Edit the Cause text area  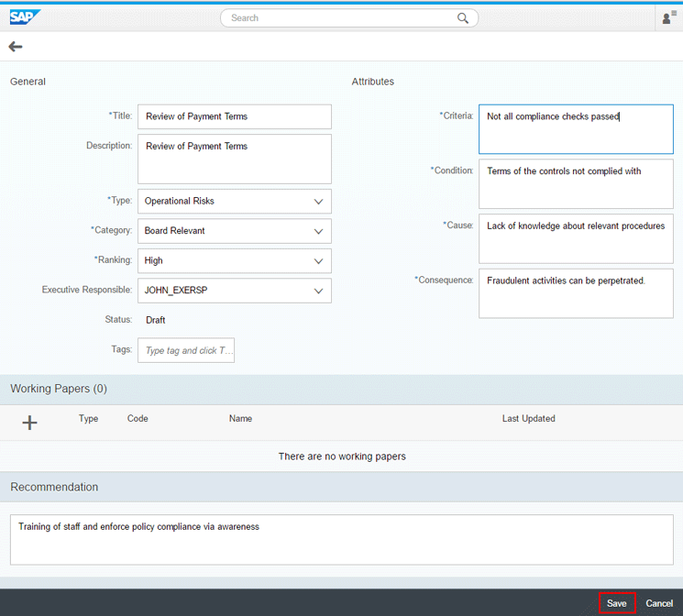[576, 238]
